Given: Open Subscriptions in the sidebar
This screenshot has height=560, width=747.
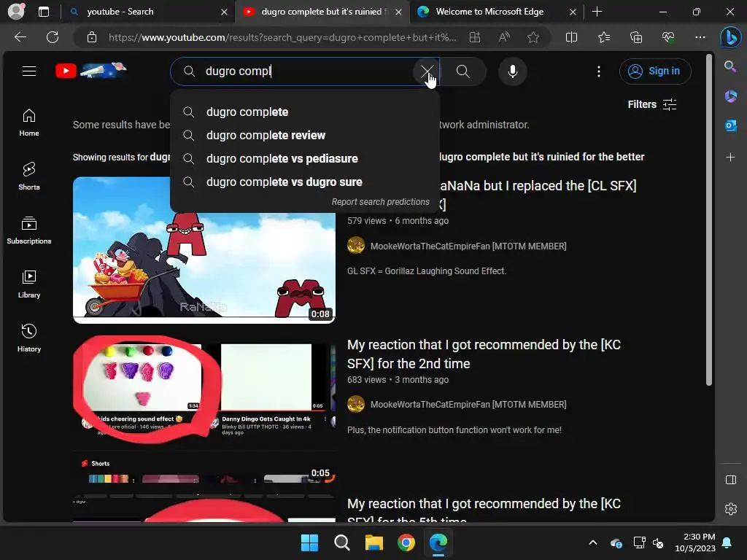Looking at the screenshot, I should click(x=29, y=230).
